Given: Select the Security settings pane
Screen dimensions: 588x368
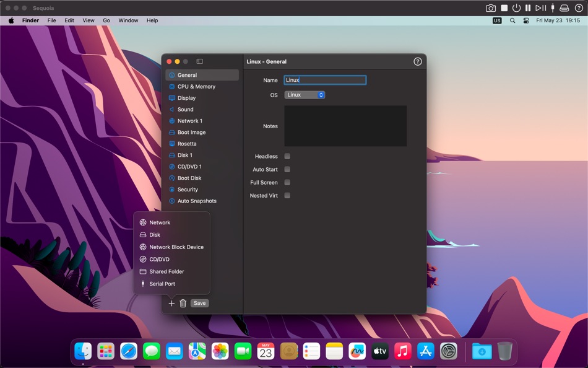Looking at the screenshot, I should [189, 189].
